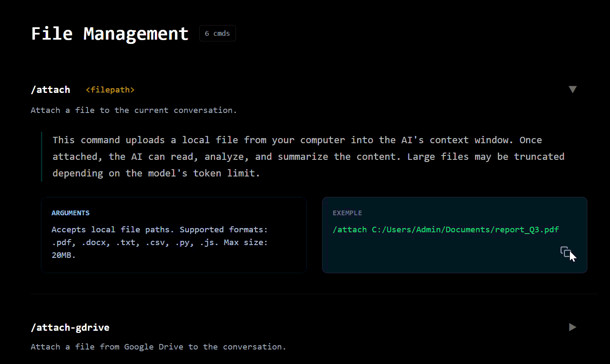
Task: Click the downward triangle beside /attach
Action: [573, 90]
